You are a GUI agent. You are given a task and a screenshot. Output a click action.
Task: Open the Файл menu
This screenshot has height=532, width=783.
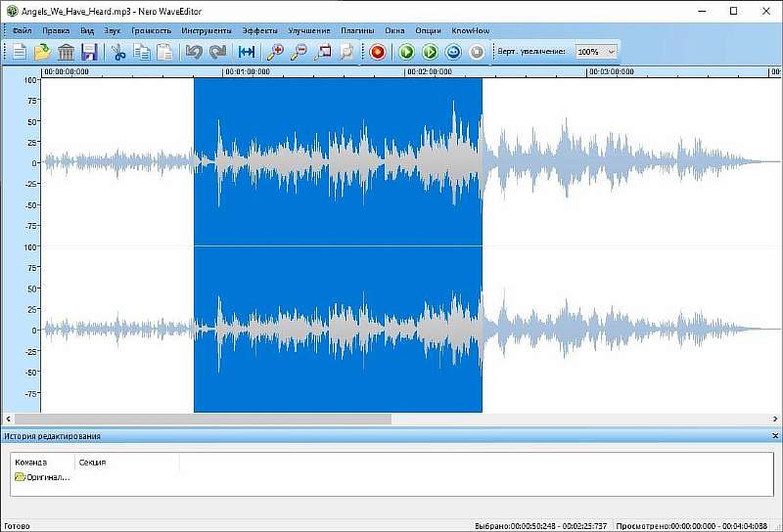pos(23,30)
